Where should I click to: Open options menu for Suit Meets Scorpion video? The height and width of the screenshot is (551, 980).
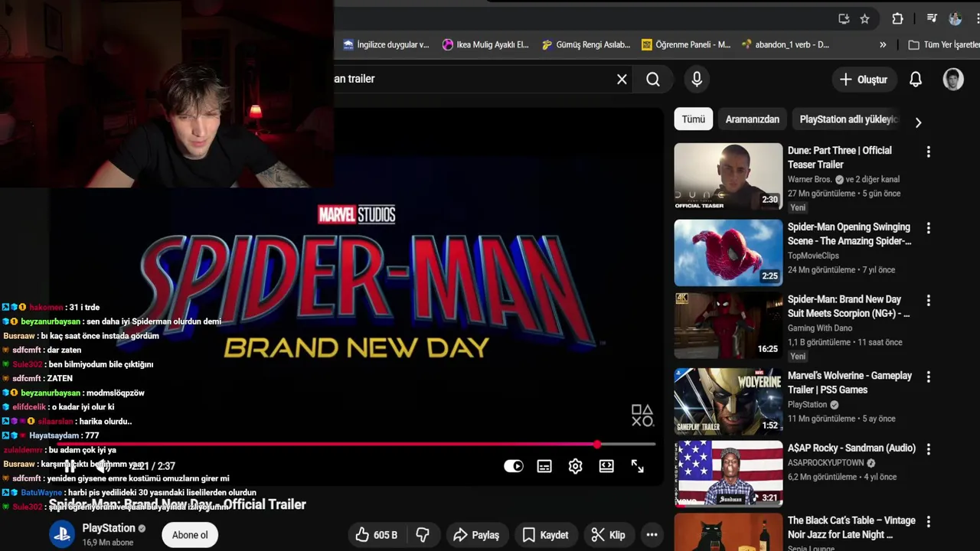pyautogui.click(x=929, y=301)
